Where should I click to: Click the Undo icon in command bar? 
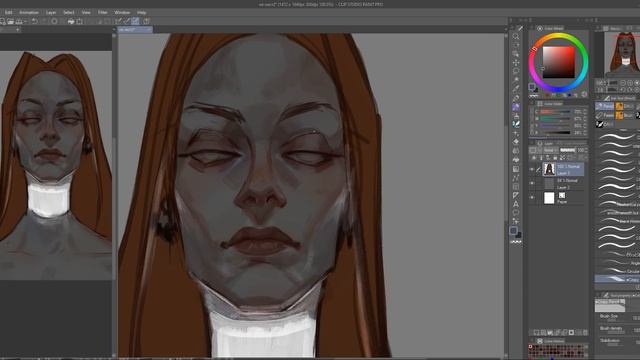click(35, 21)
